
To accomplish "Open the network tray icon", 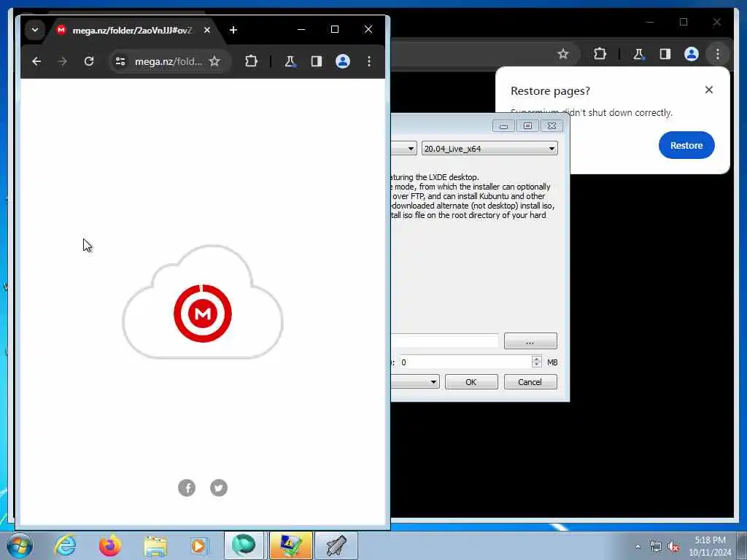I will tap(656, 547).
